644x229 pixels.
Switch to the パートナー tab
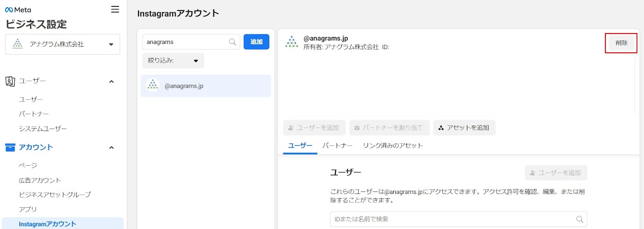337,146
